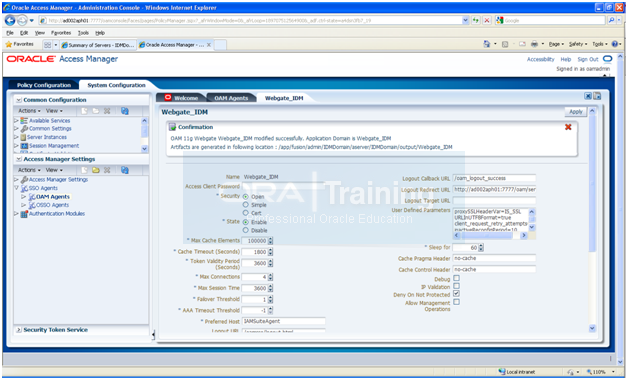This screenshot has width=628, height=380.
Task: Close the Confirmation message with red X
Action: coord(568,127)
